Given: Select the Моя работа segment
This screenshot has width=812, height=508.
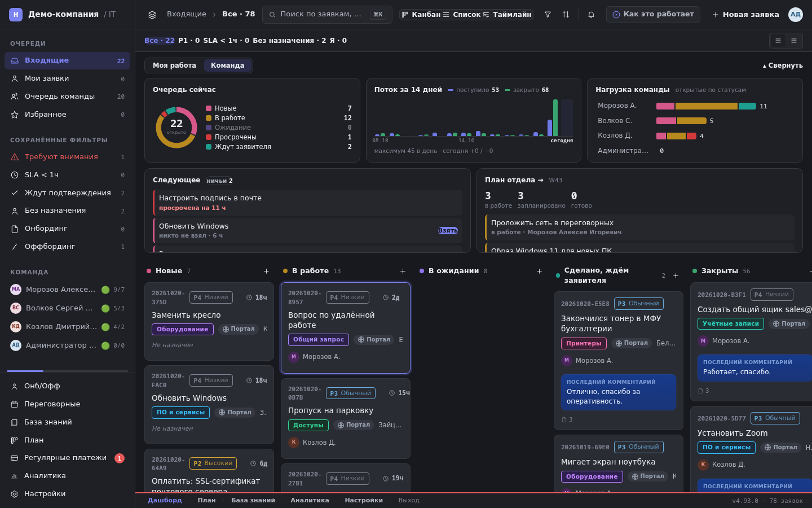Looking at the screenshot, I should [x=174, y=65].
